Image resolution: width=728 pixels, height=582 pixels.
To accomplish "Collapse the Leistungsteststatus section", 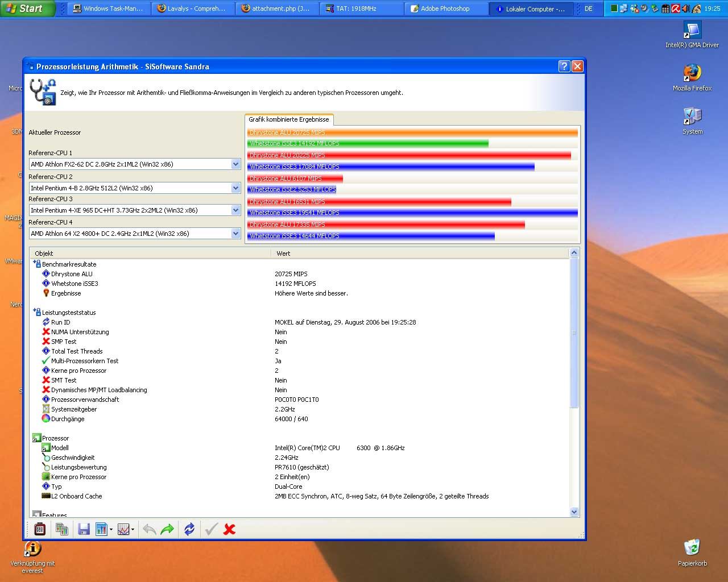I will 36,313.
